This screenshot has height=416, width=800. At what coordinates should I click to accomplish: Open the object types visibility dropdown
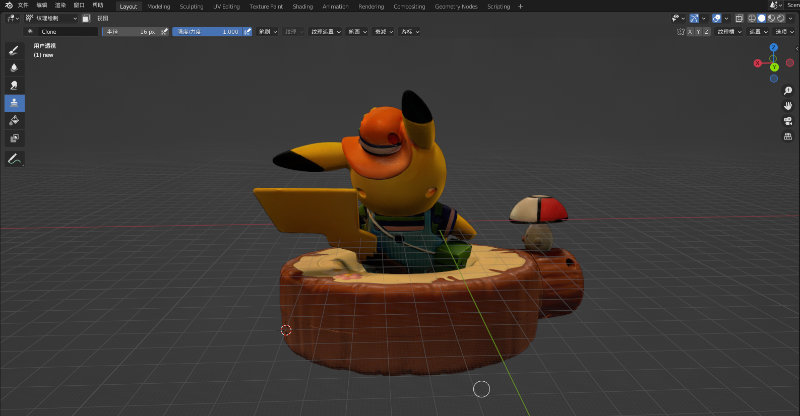(x=678, y=18)
